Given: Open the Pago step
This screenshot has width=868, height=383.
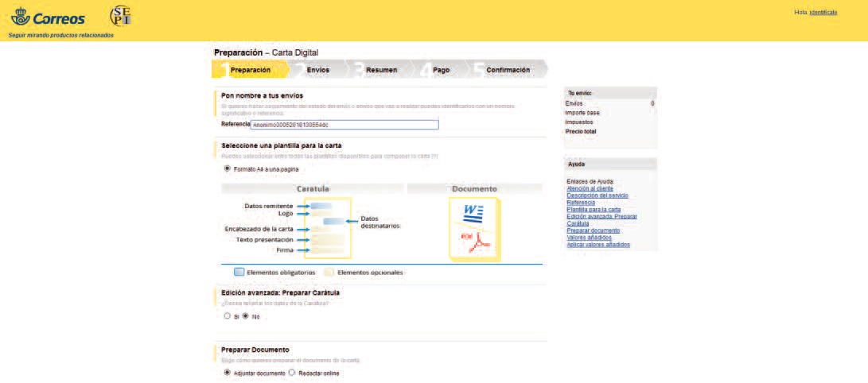Looking at the screenshot, I should click(442, 70).
